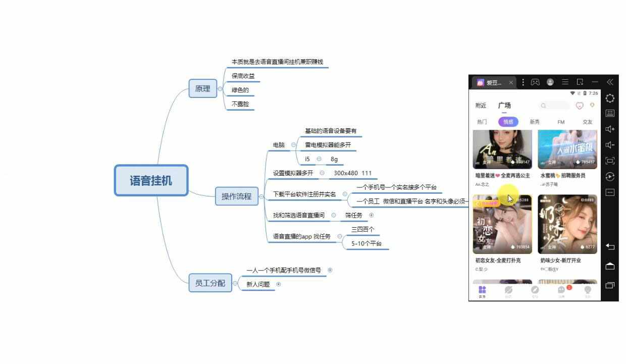Click the 5-10个平台 subtopic

click(367, 243)
